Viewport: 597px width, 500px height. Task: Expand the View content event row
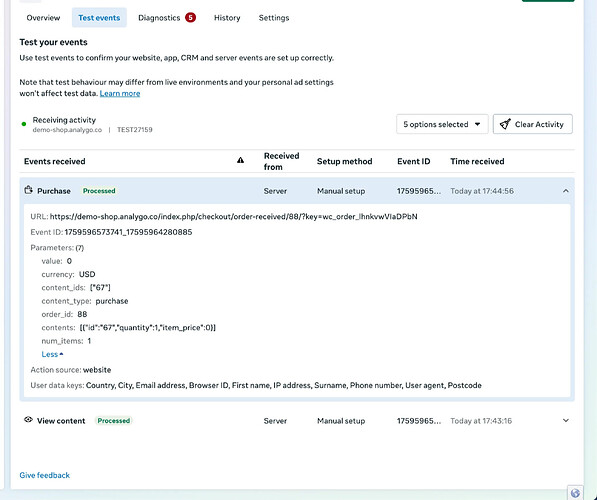(566, 420)
